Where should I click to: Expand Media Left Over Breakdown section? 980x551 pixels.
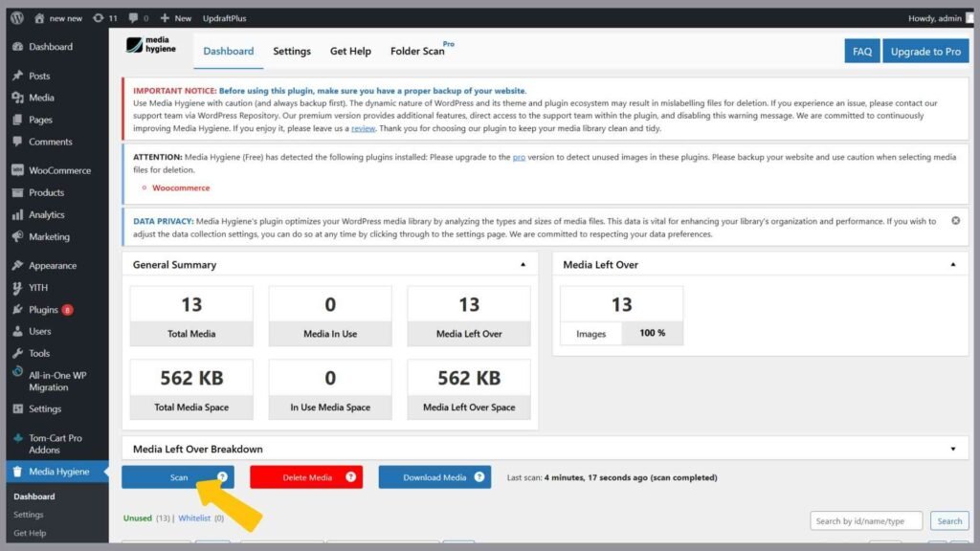coord(953,450)
